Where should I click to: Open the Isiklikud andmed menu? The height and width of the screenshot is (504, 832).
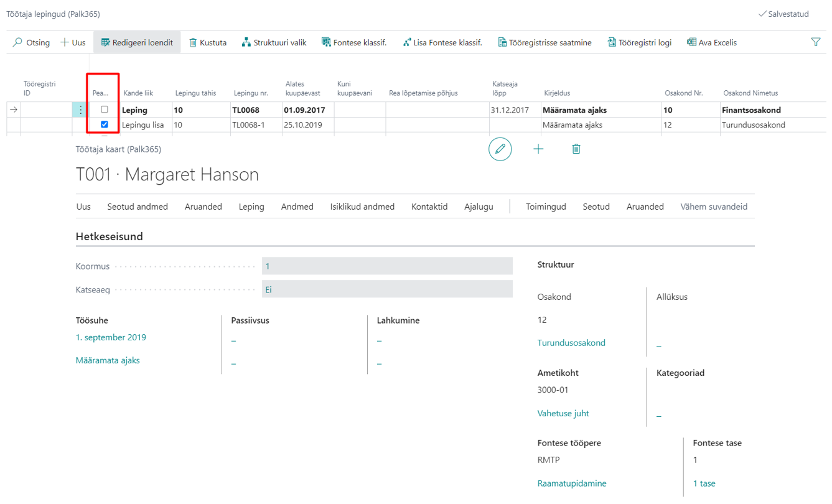362,207
